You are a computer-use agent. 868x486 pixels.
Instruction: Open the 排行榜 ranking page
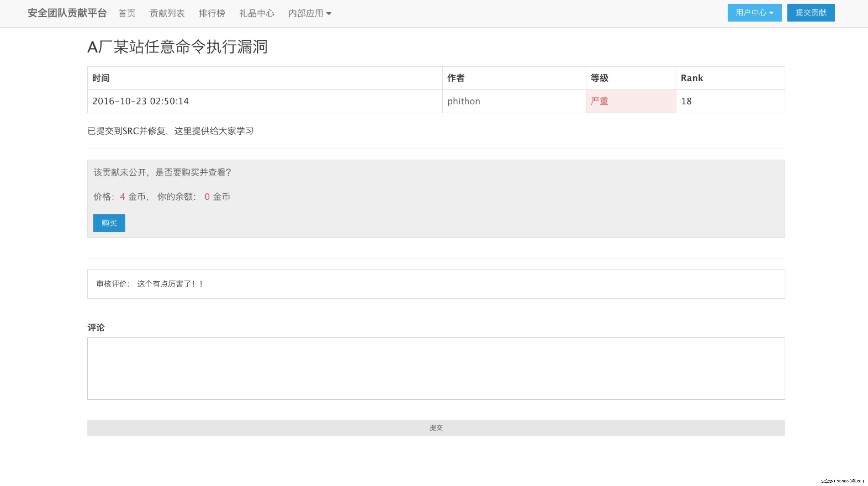click(211, 14)
